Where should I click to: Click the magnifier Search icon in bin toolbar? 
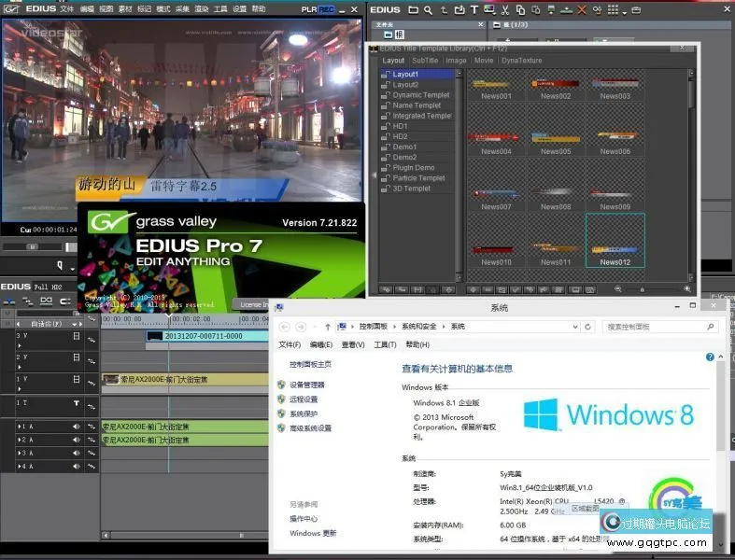pyautogui.click(x=427, y=10)
